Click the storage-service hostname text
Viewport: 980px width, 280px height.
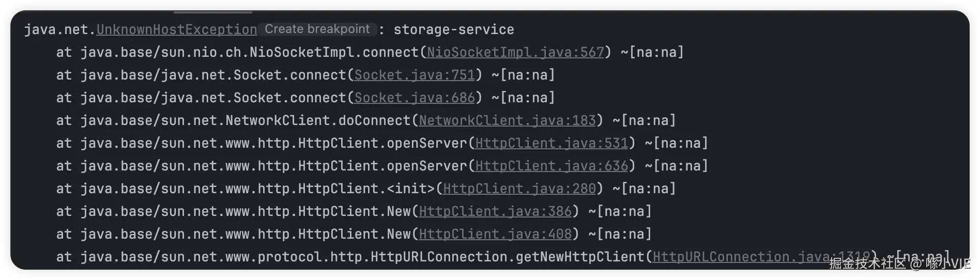(x=454, y=30)
